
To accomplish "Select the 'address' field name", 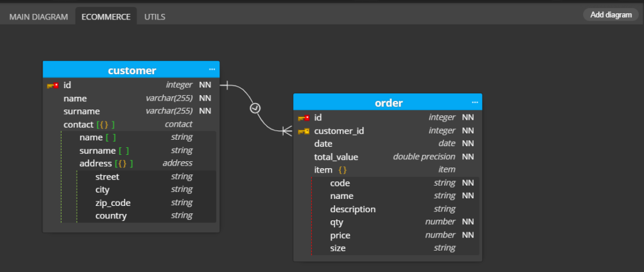I will [96, 164].
